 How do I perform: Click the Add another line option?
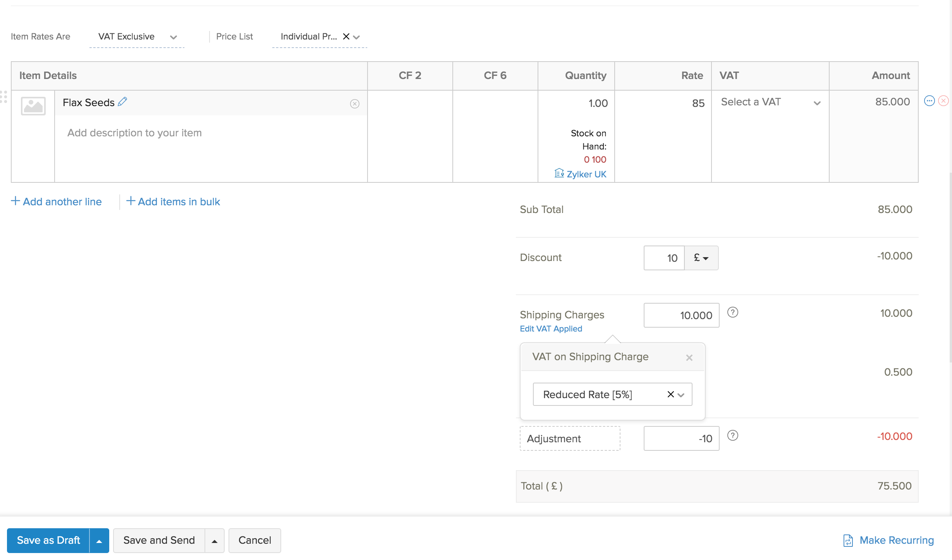[57, 201]
